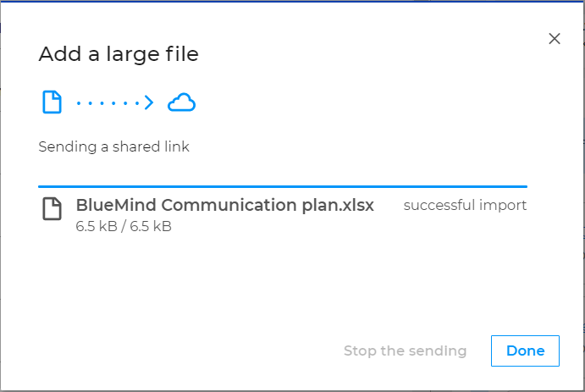Click Stop the sending

click(x=406, y=351)
